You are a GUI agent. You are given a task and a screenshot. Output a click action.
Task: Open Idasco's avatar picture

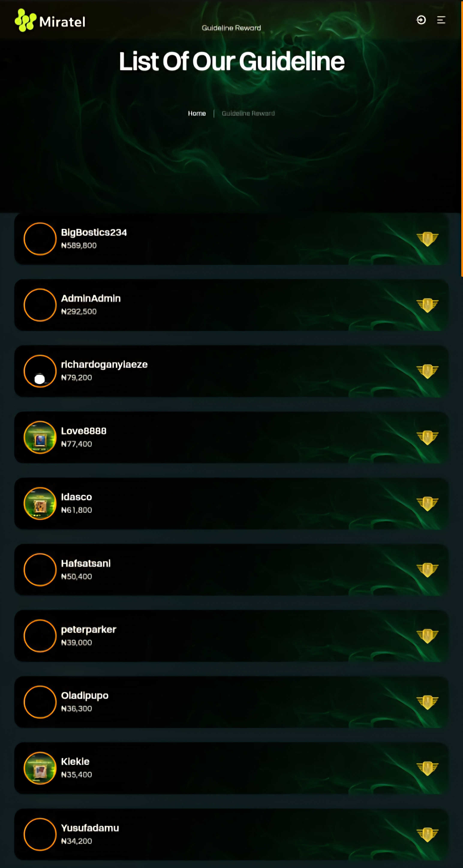(x=40, y=503)
